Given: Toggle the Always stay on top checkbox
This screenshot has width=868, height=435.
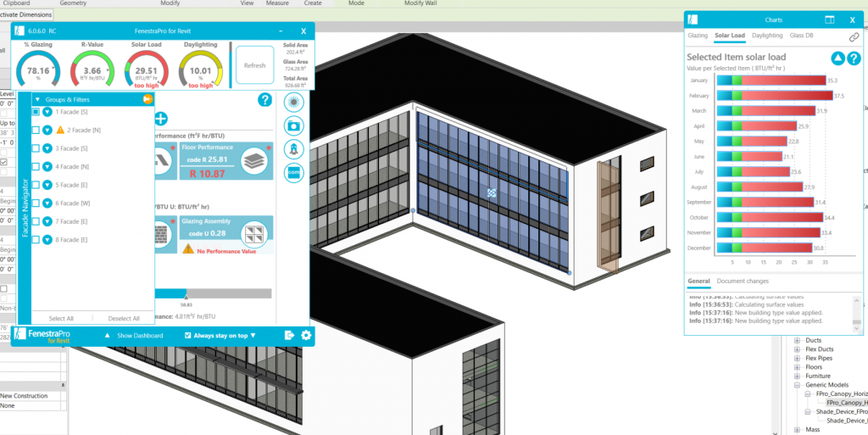Looking at the screenshot, I should coord(187,336).
